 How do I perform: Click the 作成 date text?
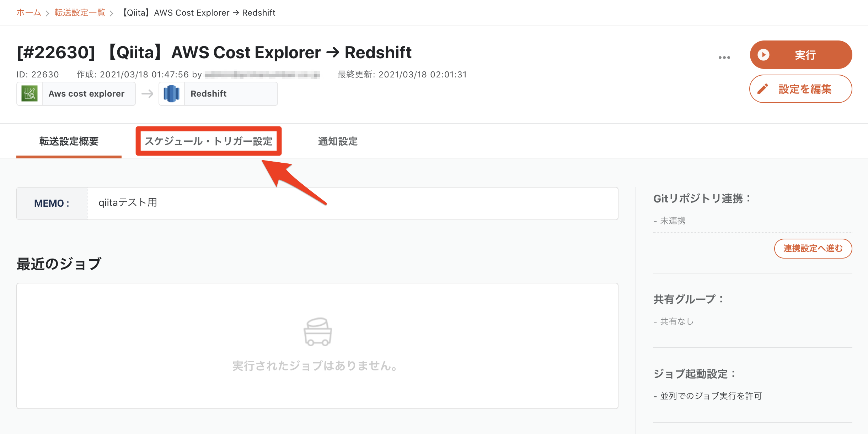click(x=139, y=75)
